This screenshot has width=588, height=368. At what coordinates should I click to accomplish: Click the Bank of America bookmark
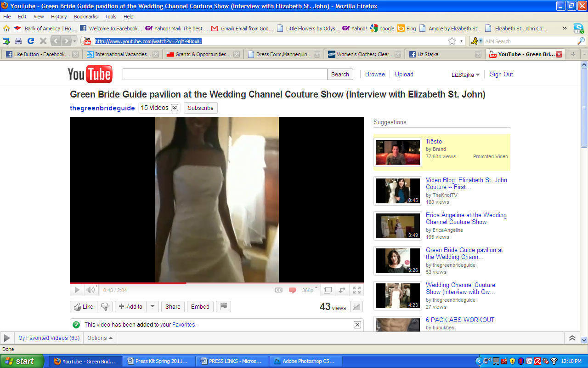click(x=45, y=28)
